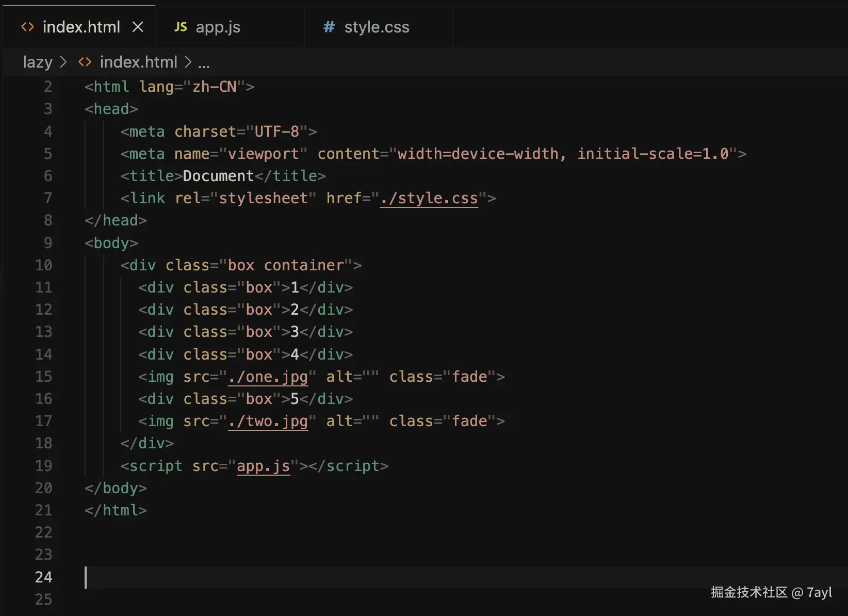Follow the ./one.jpg image link
The image size is (848, 616).
coord(268,377)
